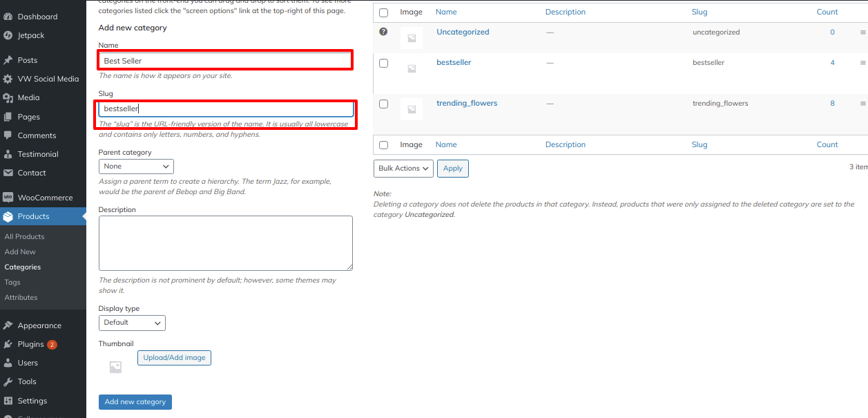Click into the Description textarea
This screenshot has width=868, height=418.
(226, 243)
